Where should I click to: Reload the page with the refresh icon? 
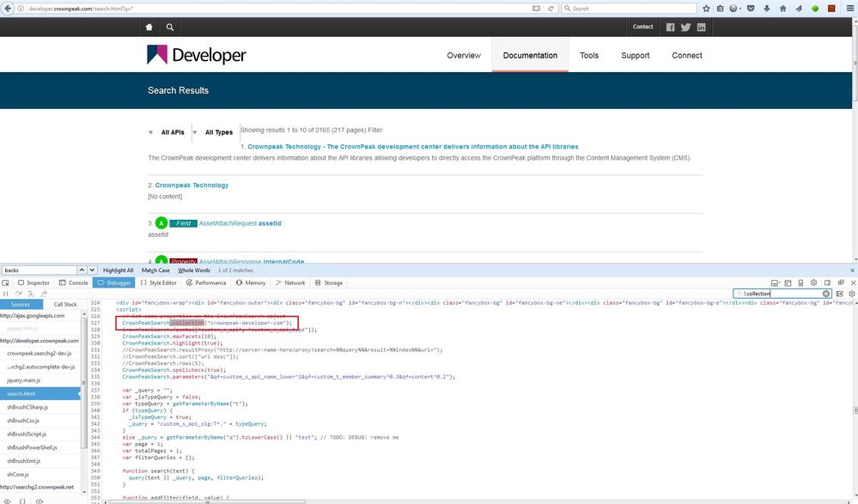551,9
